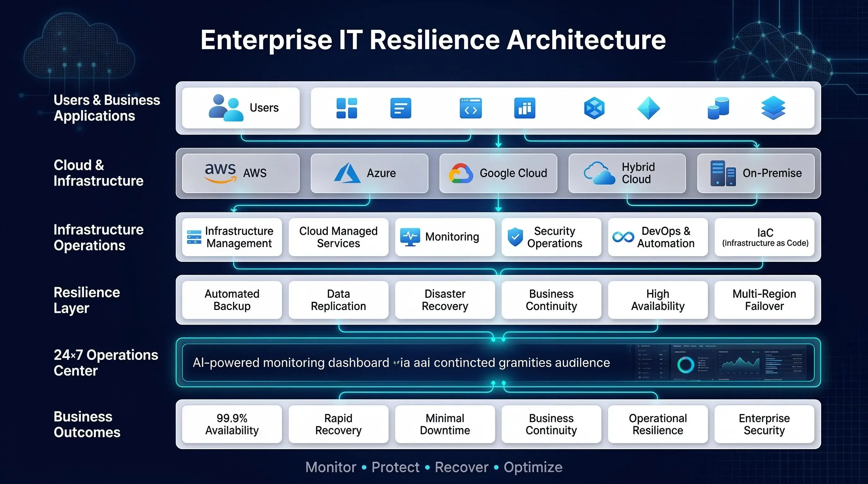Image resolution: width=868 pixels, height=484 pixels.
Task: Click the 99.9% Availability outcome
Action: click(232, 424)
